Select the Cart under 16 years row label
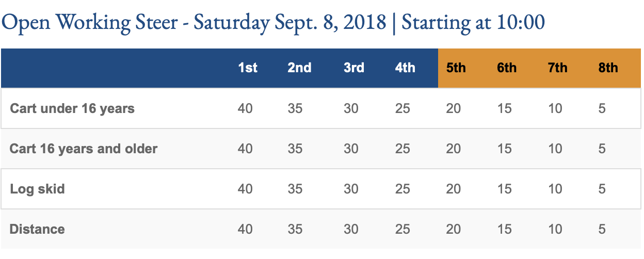The width and height of the screenshot is (644, 259). 72,109
